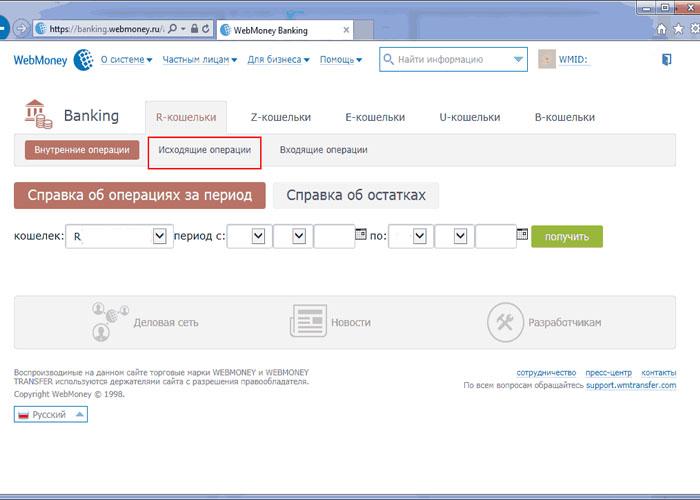
Task: Expand the Помощь menu
Action: point(341,60)
